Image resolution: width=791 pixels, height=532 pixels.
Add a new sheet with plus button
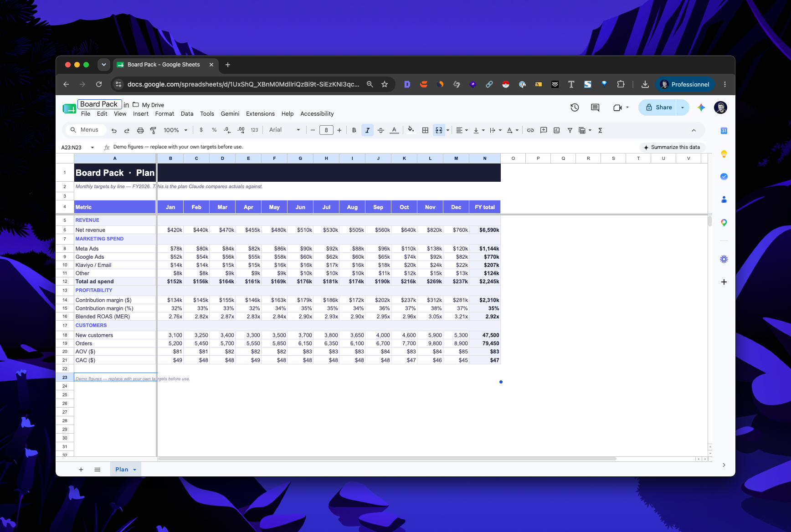(x=81, y=470)
